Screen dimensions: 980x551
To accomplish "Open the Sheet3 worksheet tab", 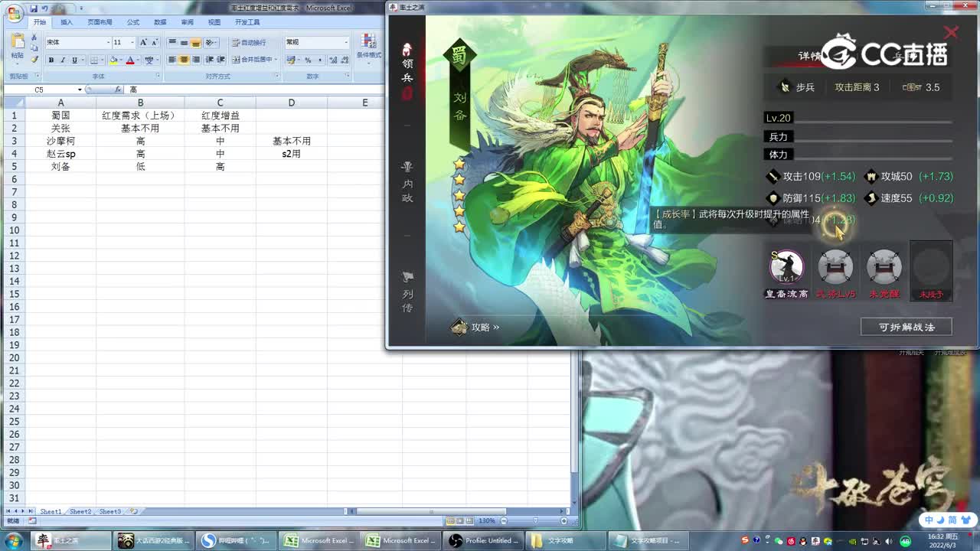I will tap(109, 511).
